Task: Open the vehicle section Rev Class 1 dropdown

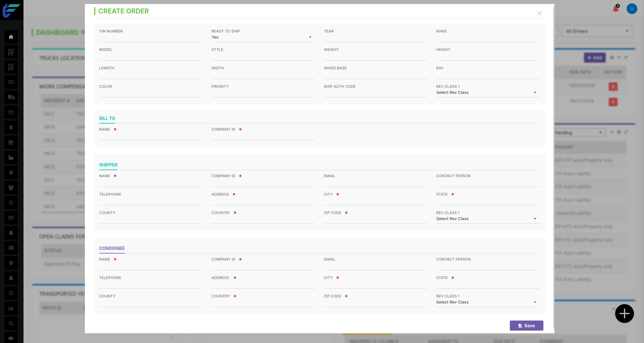Action: click(x=488, y=92)
